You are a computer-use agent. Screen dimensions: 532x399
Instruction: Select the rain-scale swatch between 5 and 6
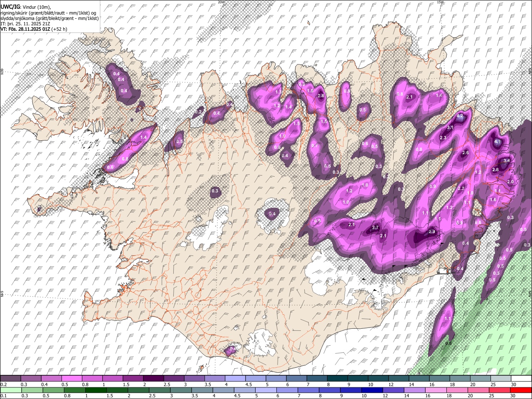(x=266, y=390)
